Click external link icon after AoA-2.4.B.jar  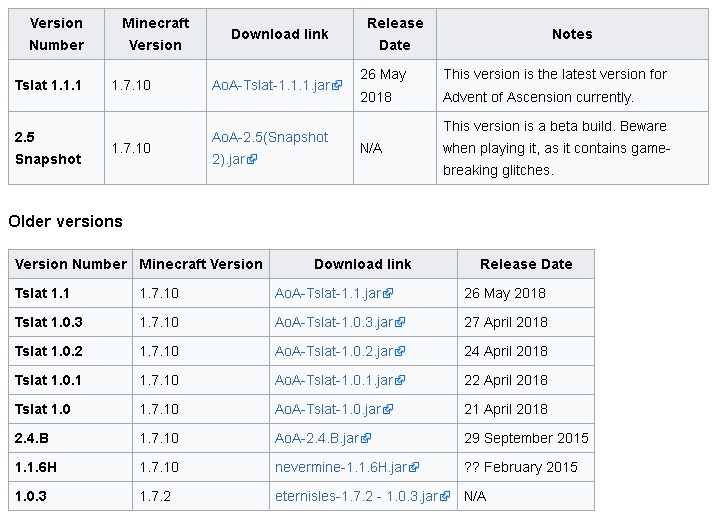[x=366, y=438]
